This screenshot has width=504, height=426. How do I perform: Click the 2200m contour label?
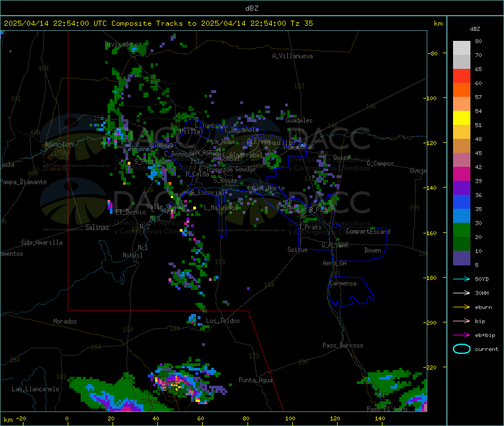pos(148,401)
